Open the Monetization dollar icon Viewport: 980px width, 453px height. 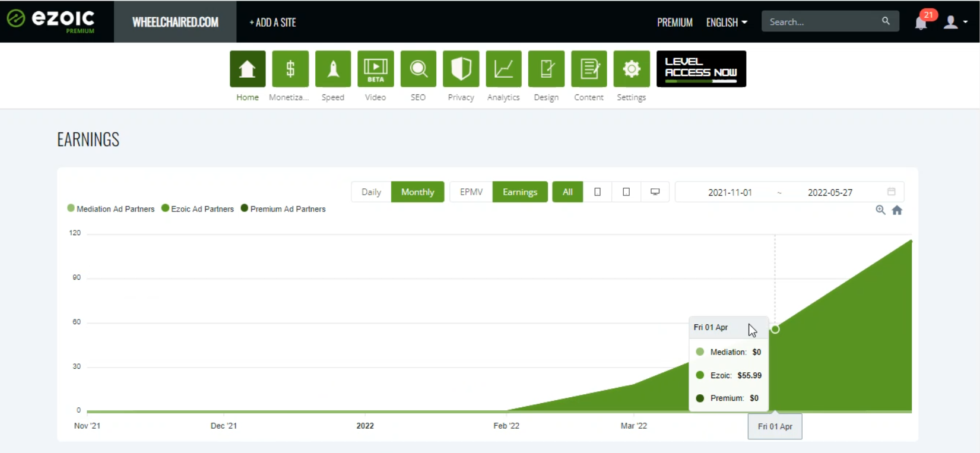pos(290,69)
